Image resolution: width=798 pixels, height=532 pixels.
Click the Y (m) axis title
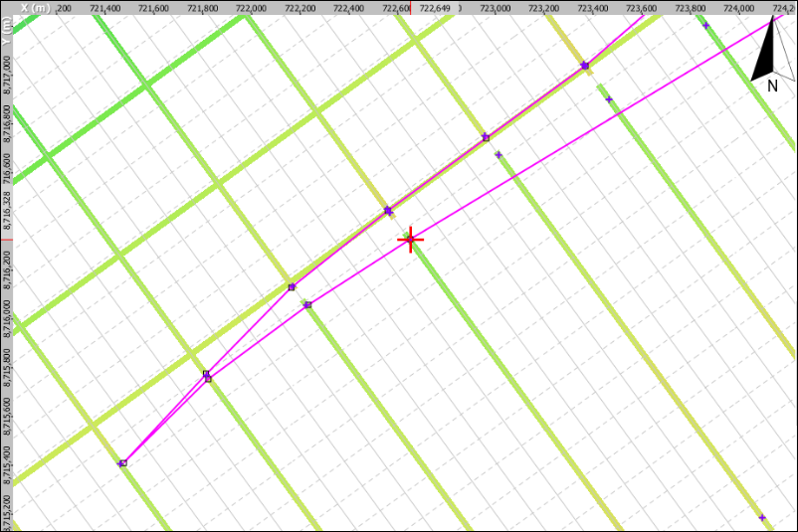coord(6,32)
